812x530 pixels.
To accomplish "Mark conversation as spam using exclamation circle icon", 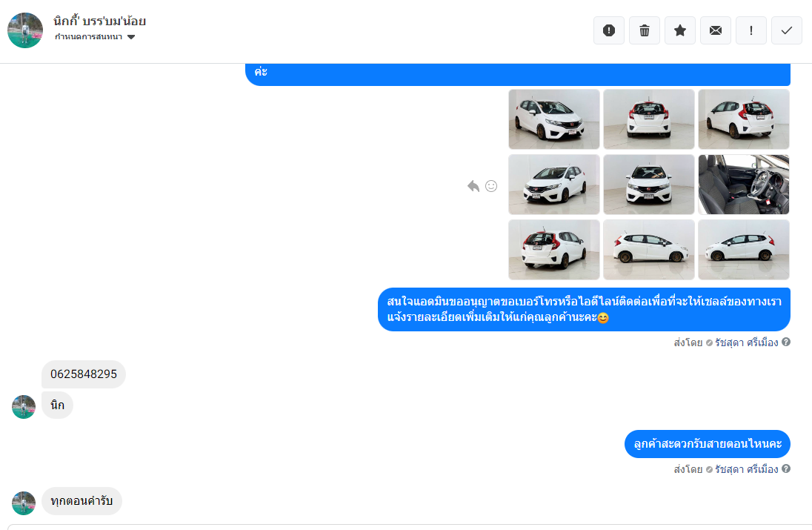I will pos(608,30).
